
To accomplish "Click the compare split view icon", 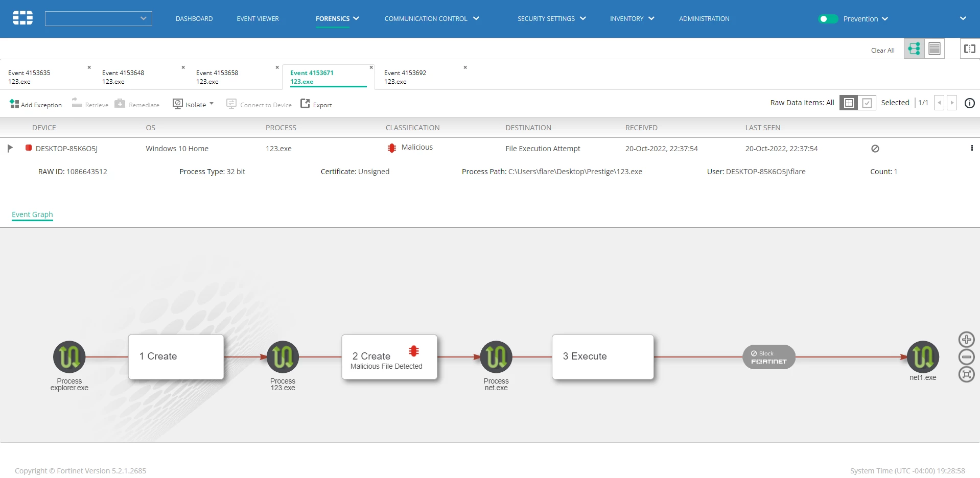I will tap(969, 49).
